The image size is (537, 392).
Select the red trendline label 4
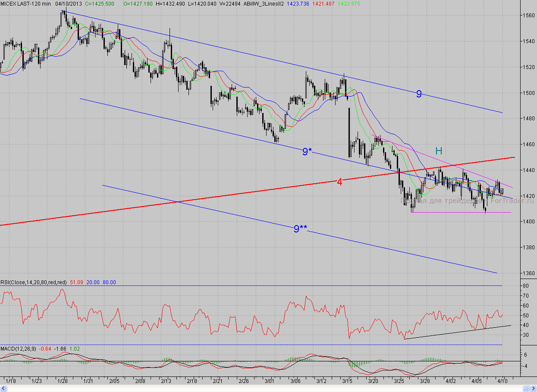pos(339,182)
